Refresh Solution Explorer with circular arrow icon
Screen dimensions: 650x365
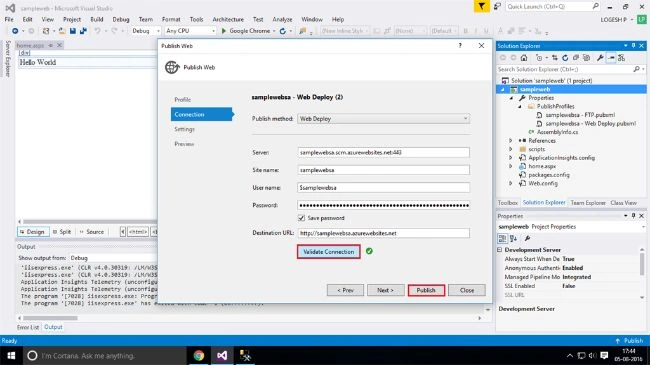[565, 58]
